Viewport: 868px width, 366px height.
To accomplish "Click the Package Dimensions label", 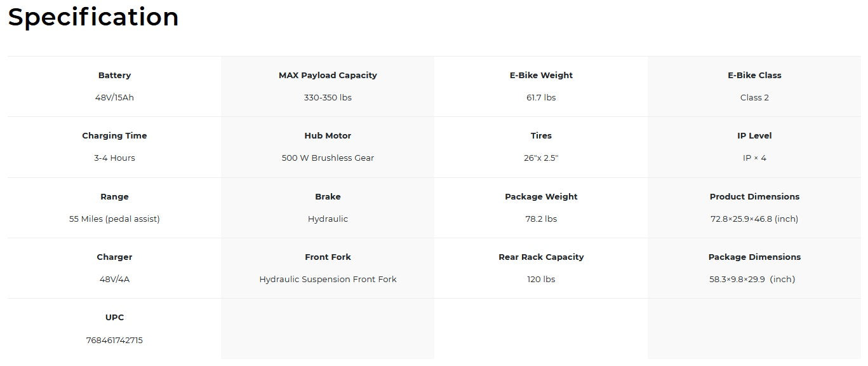I will tap(754, 257).
